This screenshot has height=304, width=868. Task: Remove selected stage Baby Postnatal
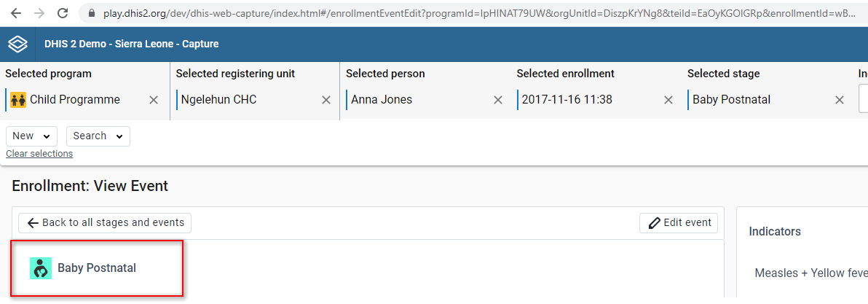point(840,100)
